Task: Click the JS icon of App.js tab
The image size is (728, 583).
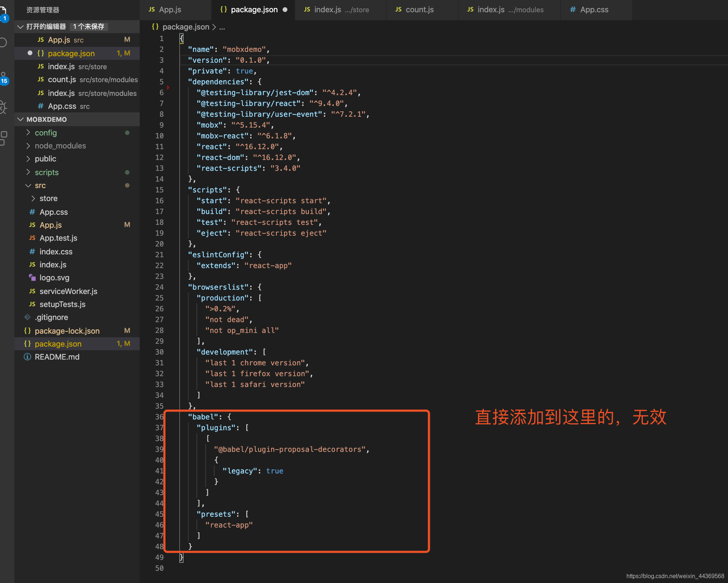Action: coord(152,10)
